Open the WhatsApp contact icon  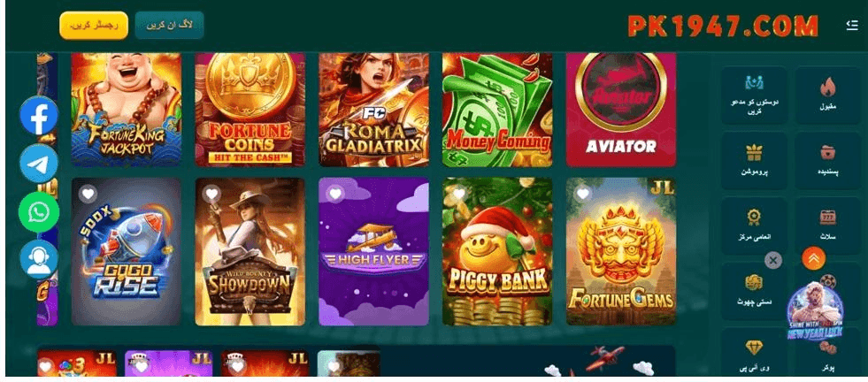(39, 212)
